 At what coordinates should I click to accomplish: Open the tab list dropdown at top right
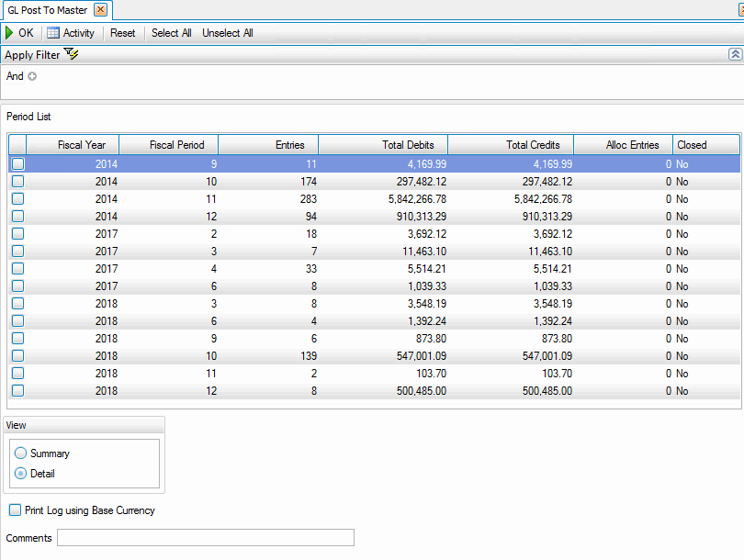(740, 10)
